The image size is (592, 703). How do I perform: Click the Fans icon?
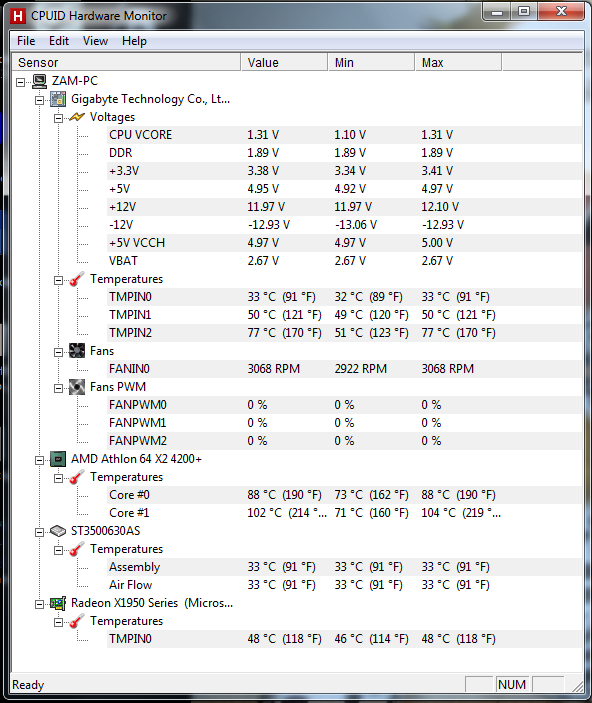(77, 351)
